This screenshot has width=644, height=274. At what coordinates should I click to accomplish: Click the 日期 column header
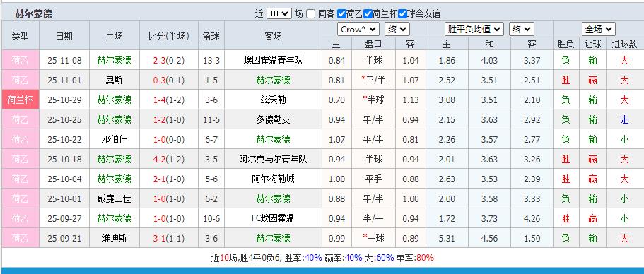(64, 36)
